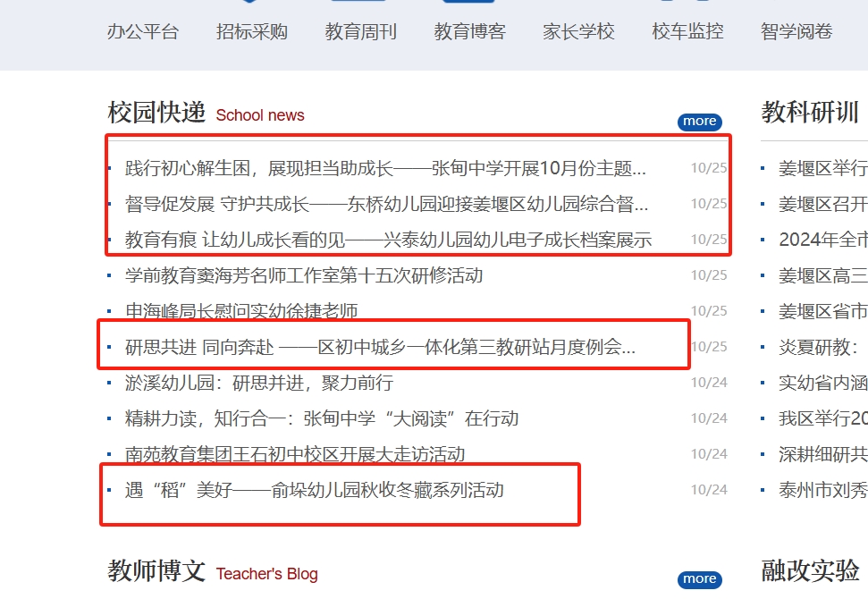Open the 姜堰区召开 article in 教科研训
868x599 pixels.
[x=823, y=204]
